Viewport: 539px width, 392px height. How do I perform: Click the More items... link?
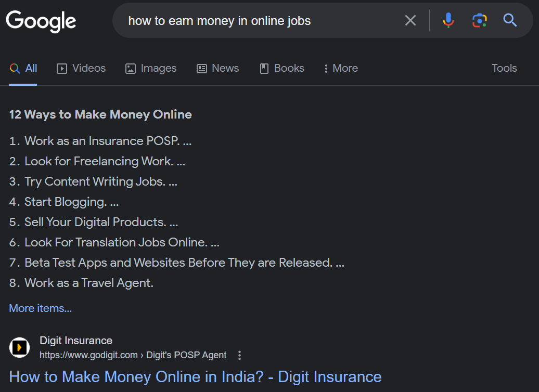point(41,308)
